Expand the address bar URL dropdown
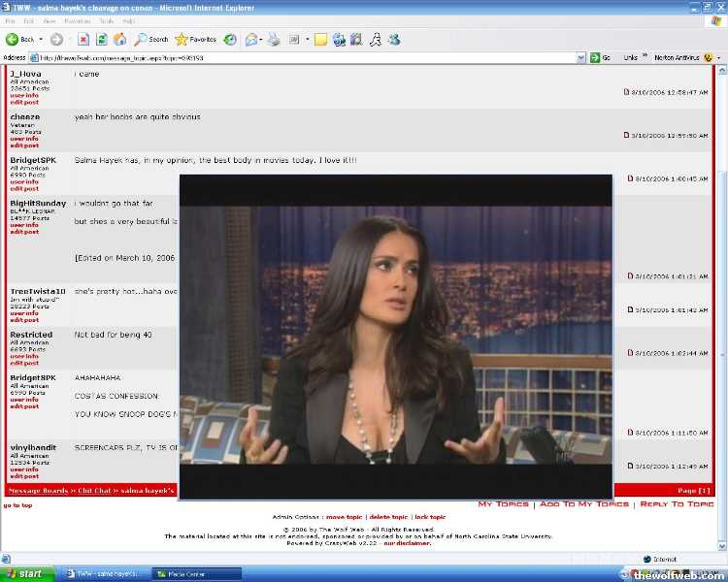The height and width of the screenshot is (582, 728). [x=582, y=57]
